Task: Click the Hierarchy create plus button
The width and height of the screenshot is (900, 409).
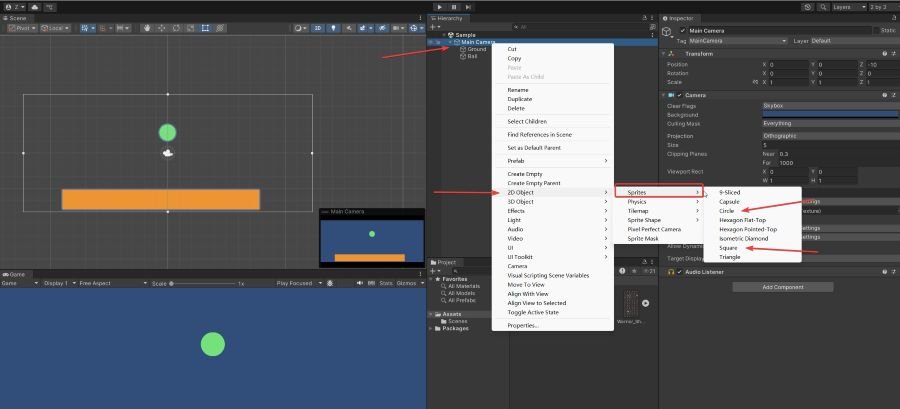Action: click(x=435, y=27)
